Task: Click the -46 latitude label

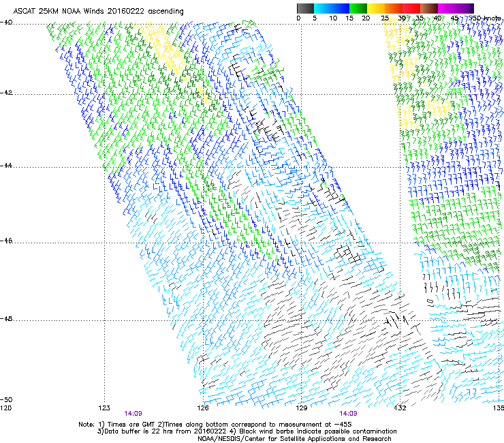Action: click(x=6, y=241)
